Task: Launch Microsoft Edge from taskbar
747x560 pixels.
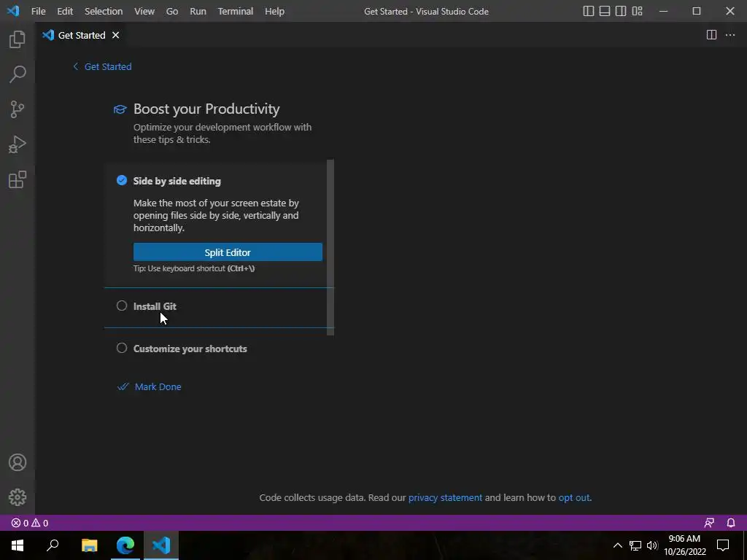Action: [125, 545]
